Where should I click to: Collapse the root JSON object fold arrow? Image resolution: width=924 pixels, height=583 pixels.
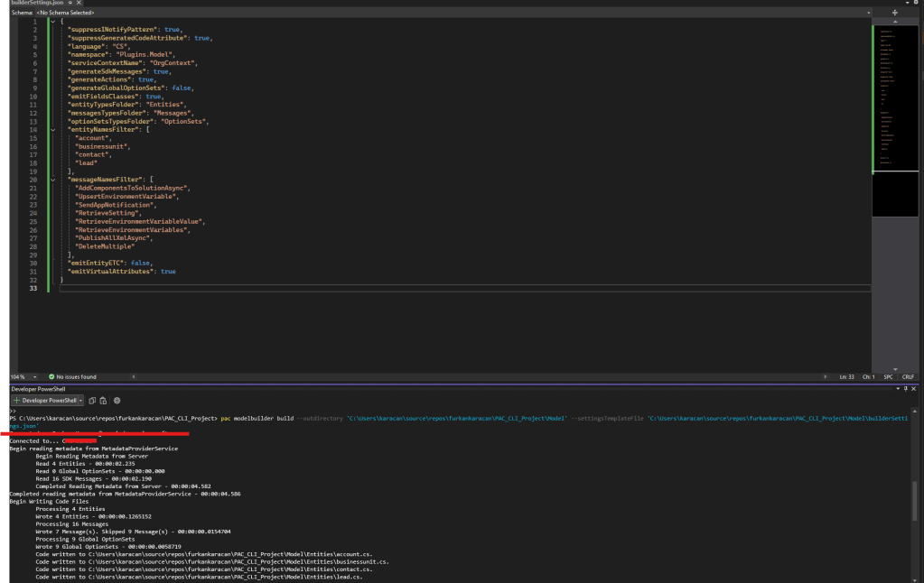[54, 21]
